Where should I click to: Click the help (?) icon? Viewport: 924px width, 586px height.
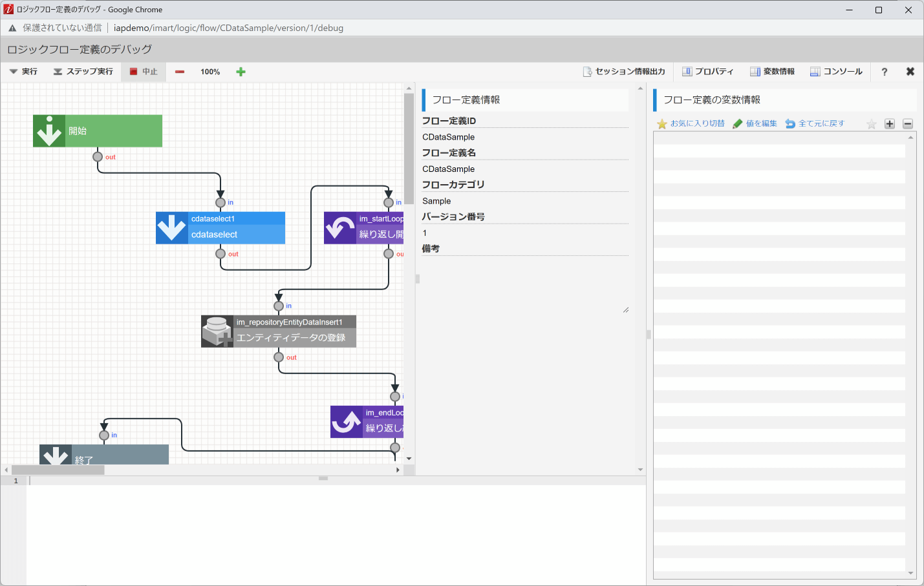coord(884,72)
